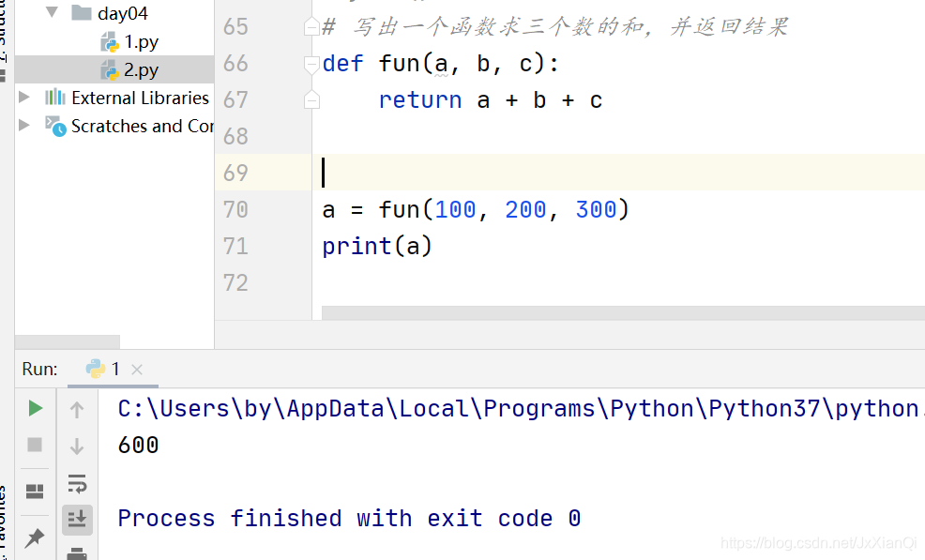Click the number 200 in fun call
This screenshot has height=560, width=925.
(525, 209)
